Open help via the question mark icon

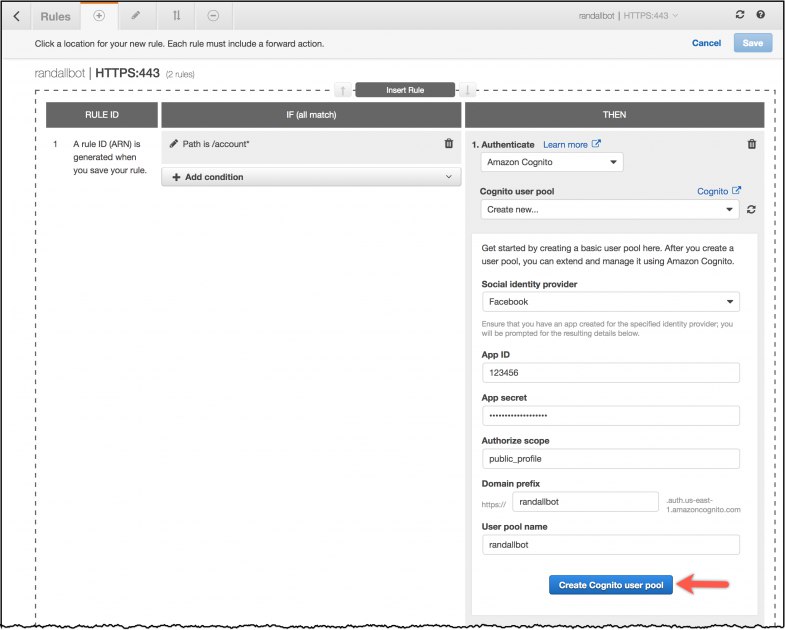760,15
